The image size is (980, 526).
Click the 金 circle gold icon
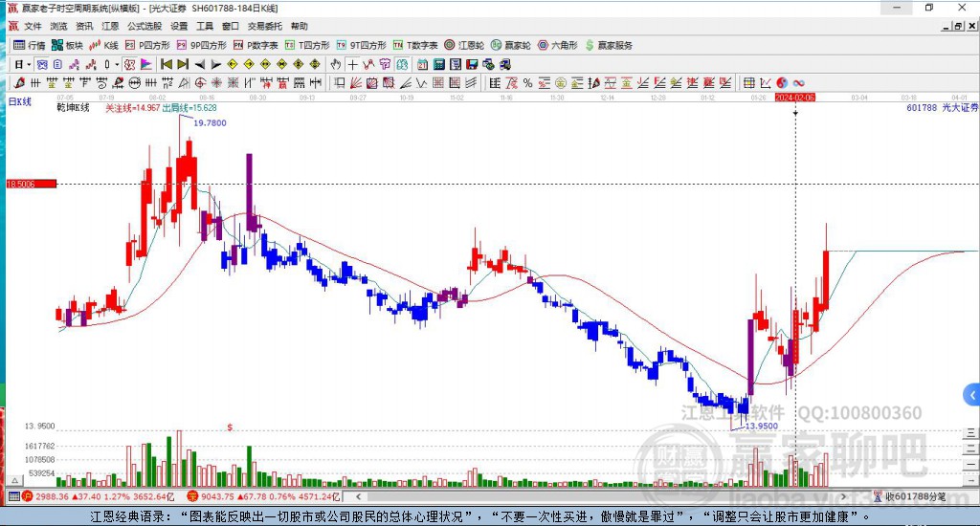pos(561,82)
